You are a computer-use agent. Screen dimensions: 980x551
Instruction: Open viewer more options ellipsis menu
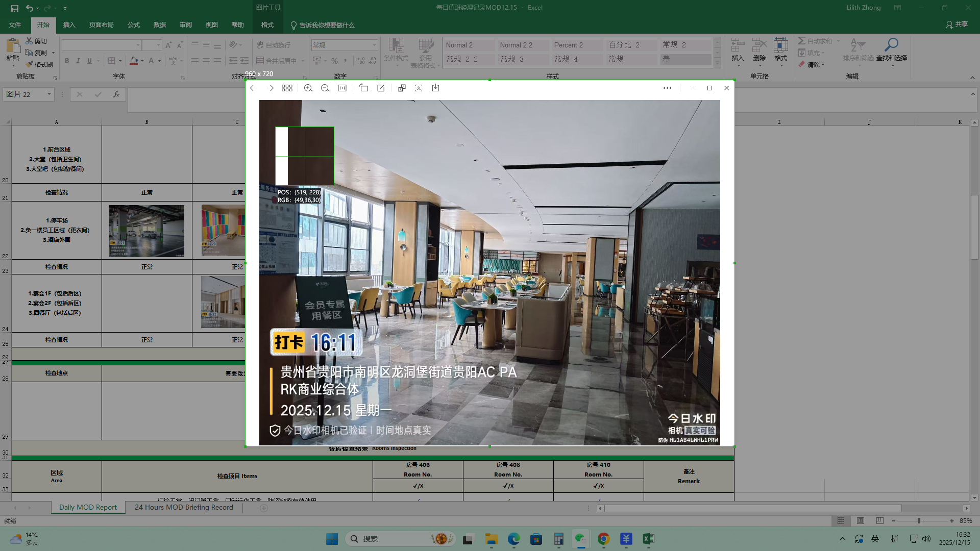pos(667,88)
